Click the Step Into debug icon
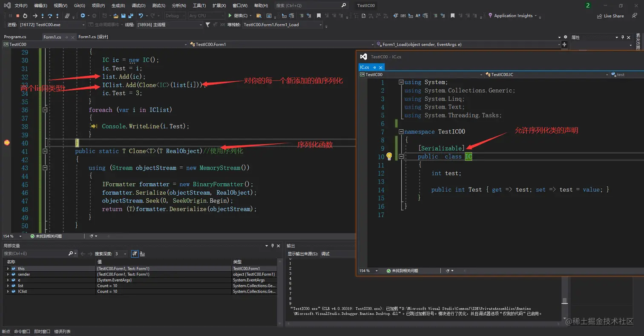This screenshot has width=644, height=336. pyautogui.click(x=43, y=16)
